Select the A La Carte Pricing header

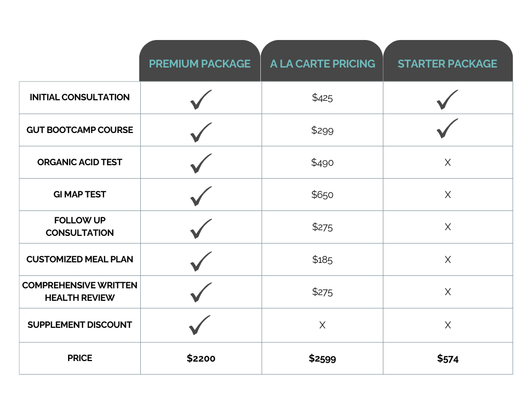[322, 61]
